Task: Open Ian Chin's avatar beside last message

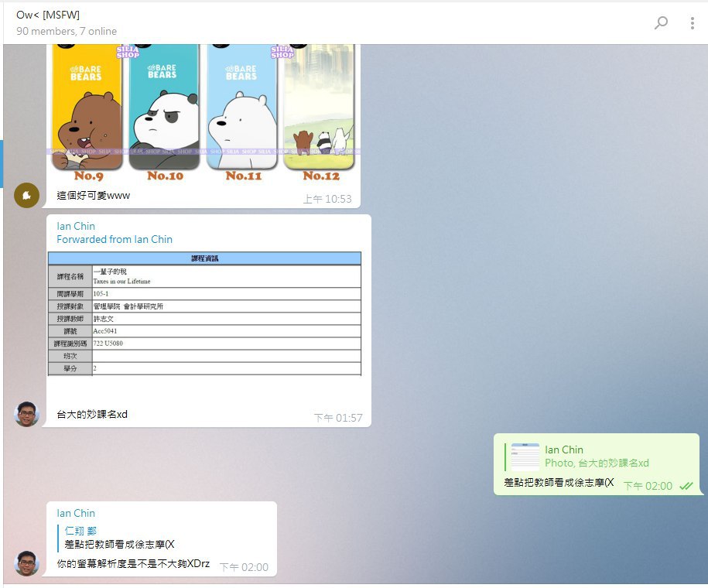Action: point(26,563)
